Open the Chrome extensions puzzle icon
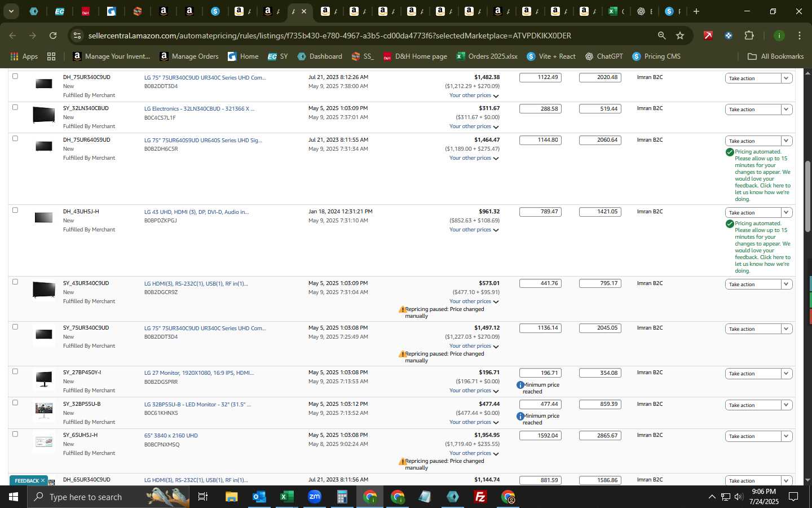 (749, 36)
